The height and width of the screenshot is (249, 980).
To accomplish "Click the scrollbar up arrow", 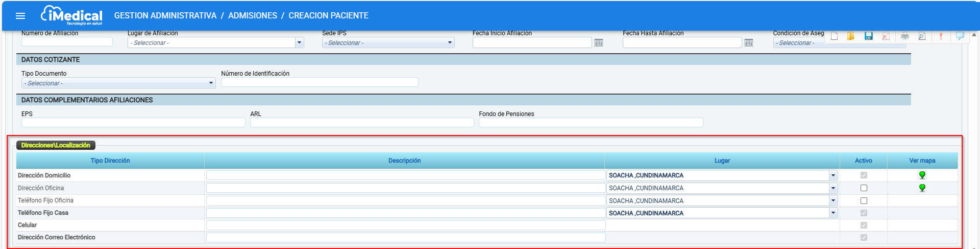I will click(974, 35).
